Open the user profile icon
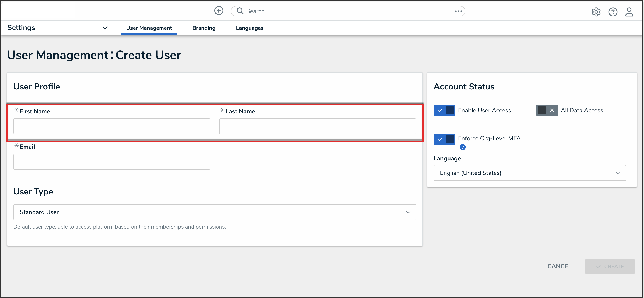The height and width of the screenshot is (298, 644). click(x=629, y=12)
